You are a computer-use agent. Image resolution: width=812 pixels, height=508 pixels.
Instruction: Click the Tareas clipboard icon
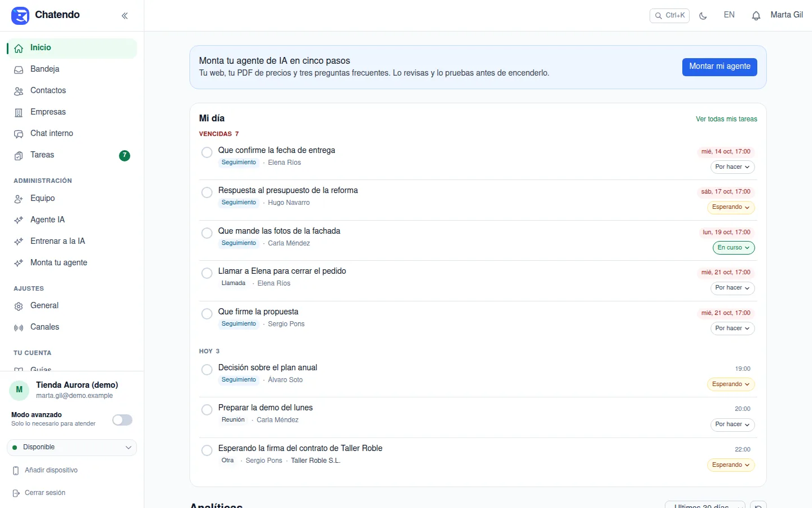tap(19, 156)
